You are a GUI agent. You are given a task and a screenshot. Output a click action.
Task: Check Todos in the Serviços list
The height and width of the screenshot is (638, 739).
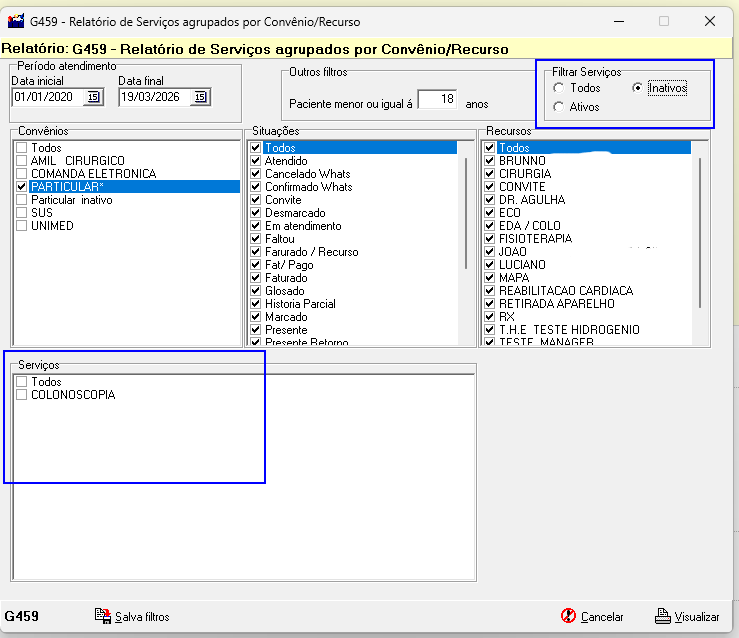[x=21, y=382]
